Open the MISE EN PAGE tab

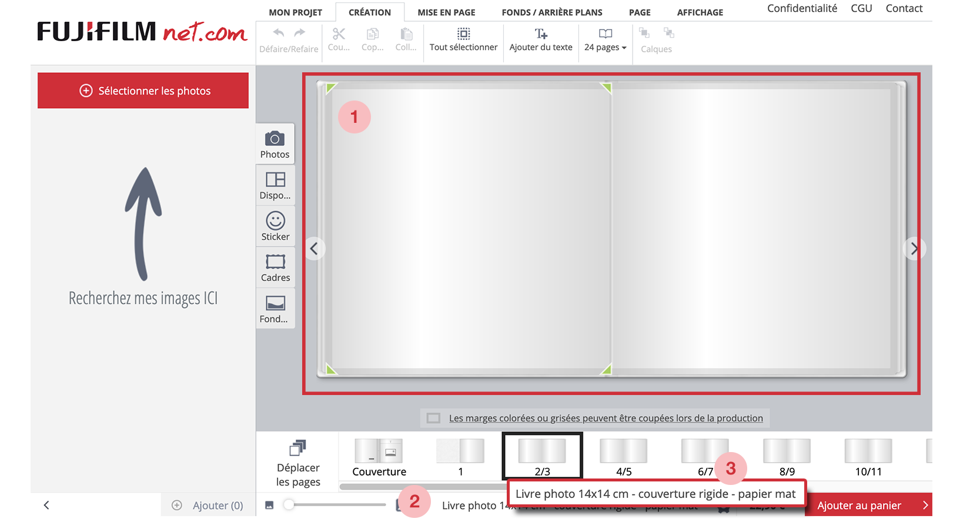click(x=447, y=12)
